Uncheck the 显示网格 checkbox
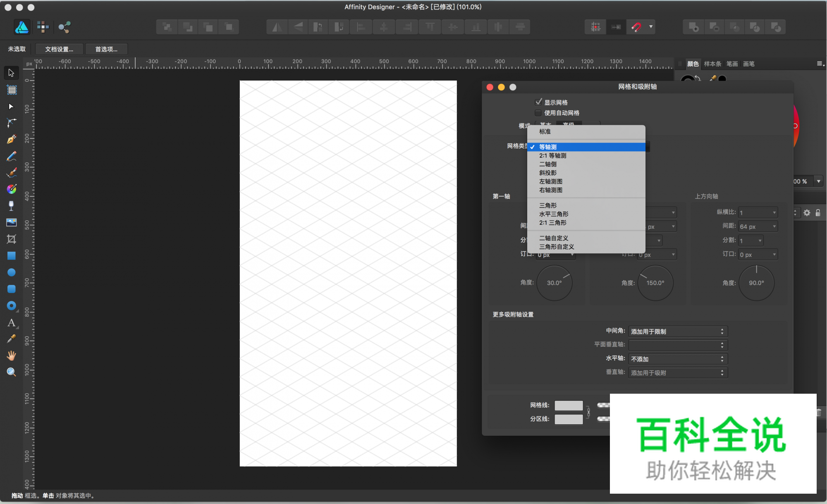 tap(538, 102)
